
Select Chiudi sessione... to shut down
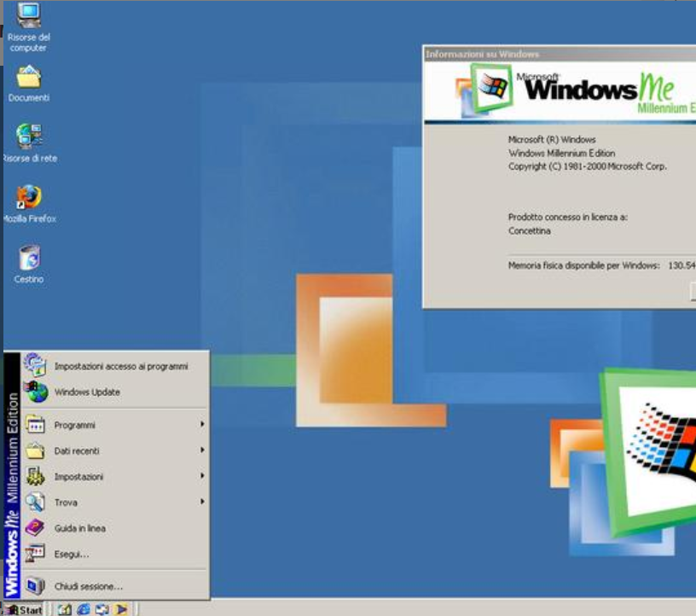[88, 586]
